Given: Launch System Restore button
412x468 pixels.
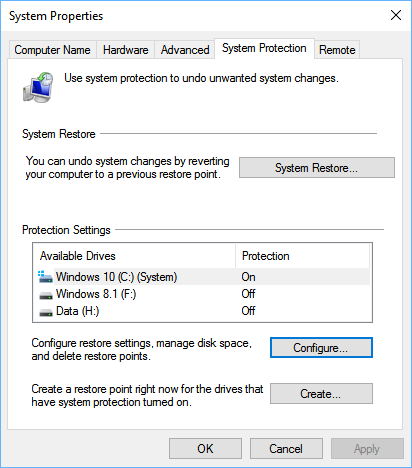Looking at the screenshot, I should [x=317, y=168].
